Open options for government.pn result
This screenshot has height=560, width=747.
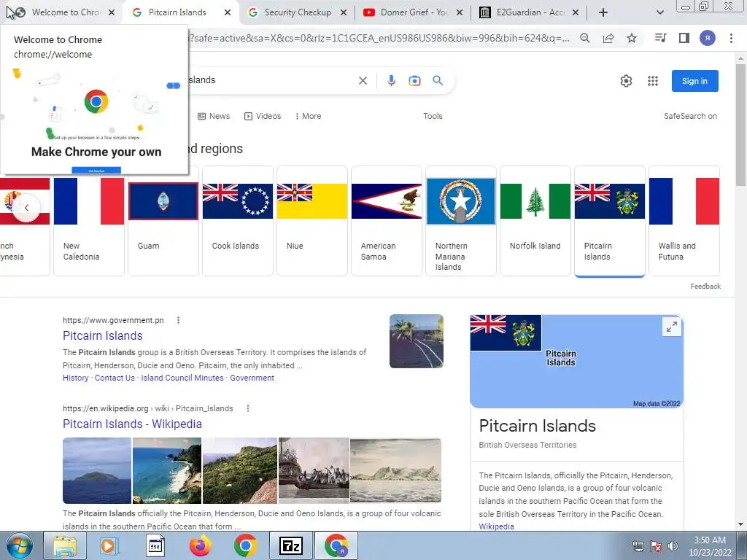pyautogui.click(x=178, y=321)
